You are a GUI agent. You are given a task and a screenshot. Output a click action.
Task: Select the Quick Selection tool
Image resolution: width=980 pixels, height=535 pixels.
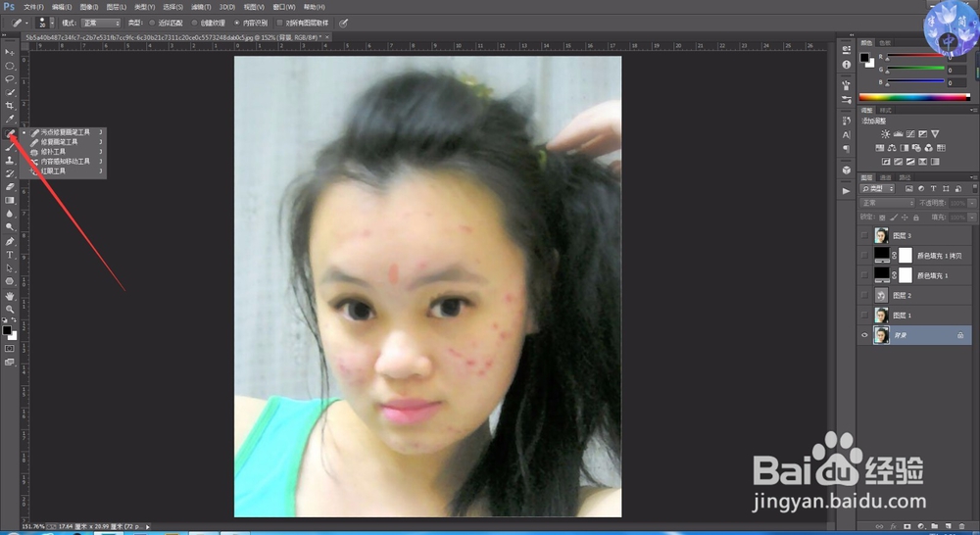click(10, 92)
